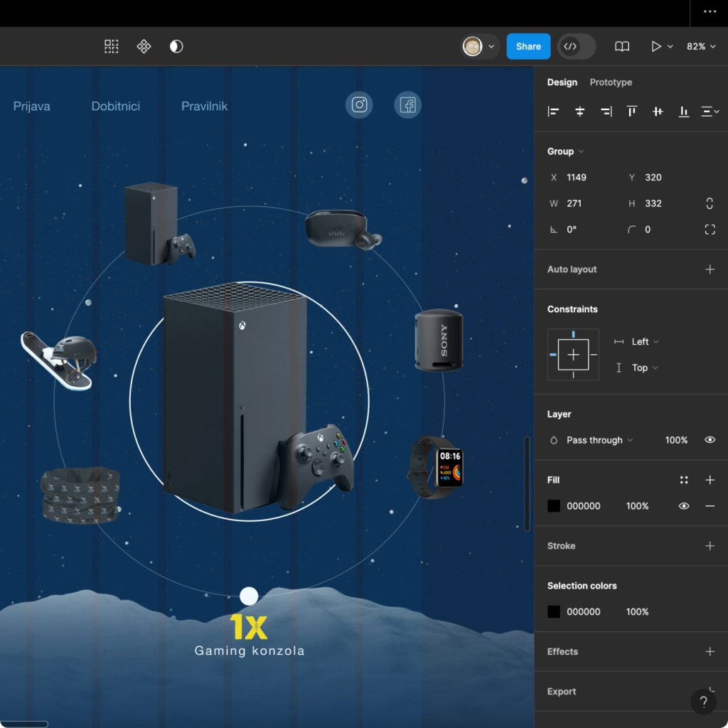Click the layer opacity 100% value

pos(676,440)
